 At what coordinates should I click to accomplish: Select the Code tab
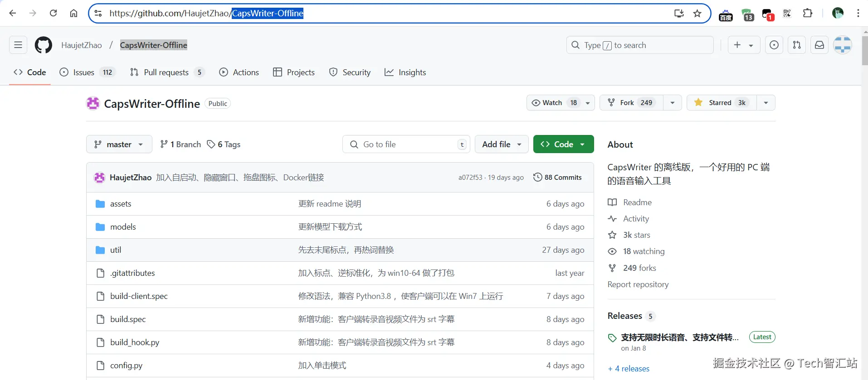[30, 72]
